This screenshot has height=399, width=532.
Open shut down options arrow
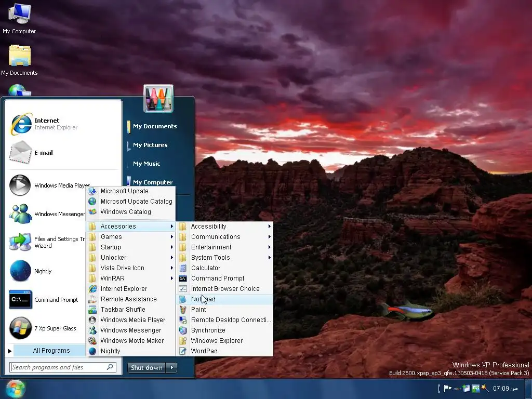(171, 367)
